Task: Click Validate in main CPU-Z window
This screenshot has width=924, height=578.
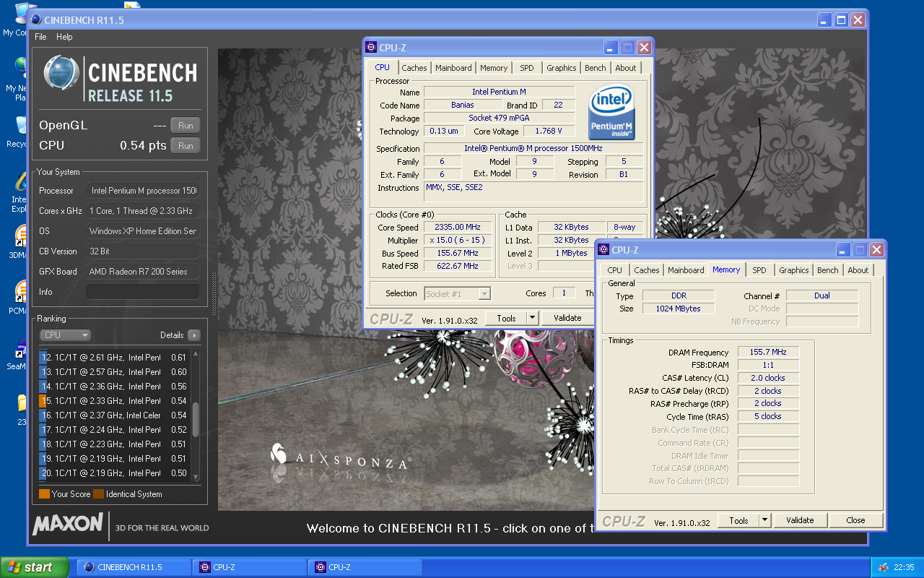Action: click(567, 318)
